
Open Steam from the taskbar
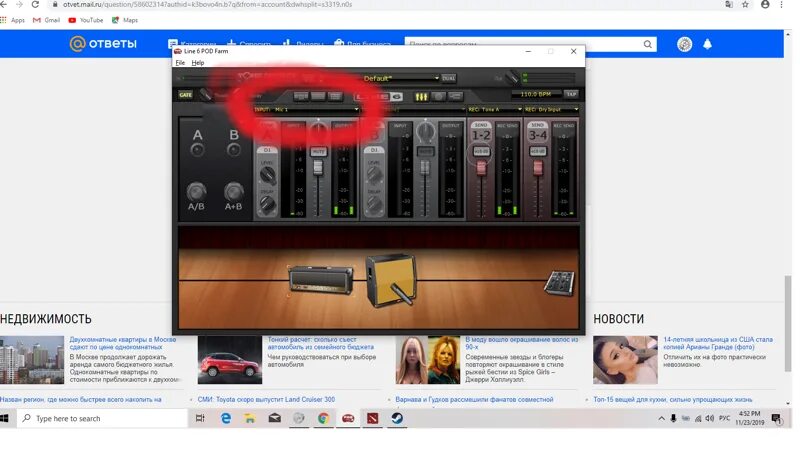coord(397,418)
